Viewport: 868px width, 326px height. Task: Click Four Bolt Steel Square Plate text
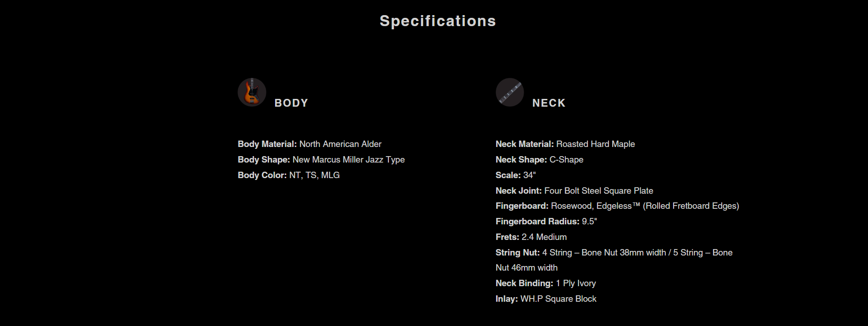(598, 191)
